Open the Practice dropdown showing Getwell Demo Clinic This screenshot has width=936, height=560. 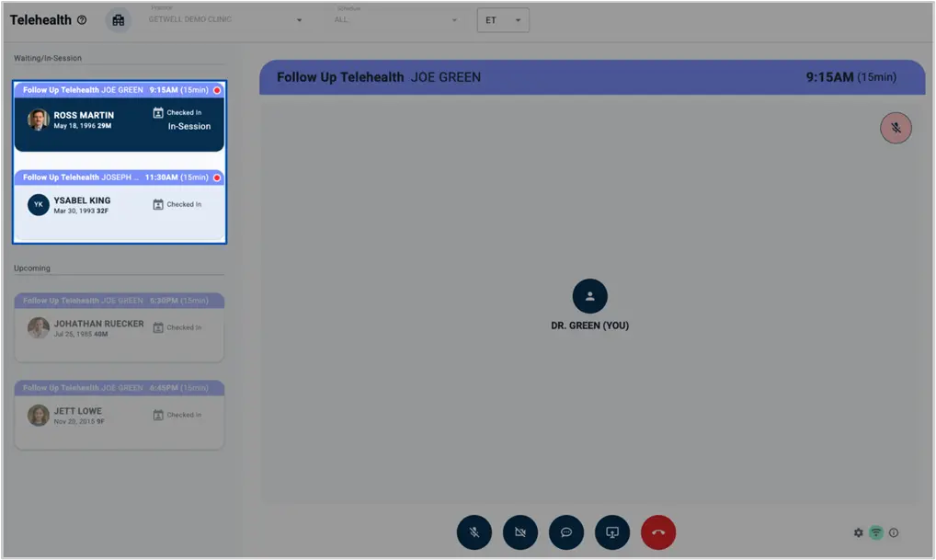(225, 19)
